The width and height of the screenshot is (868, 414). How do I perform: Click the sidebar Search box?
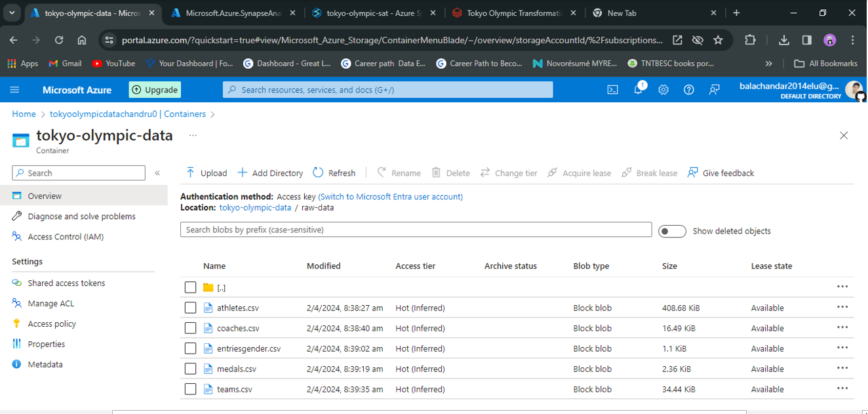click(79, 173)
